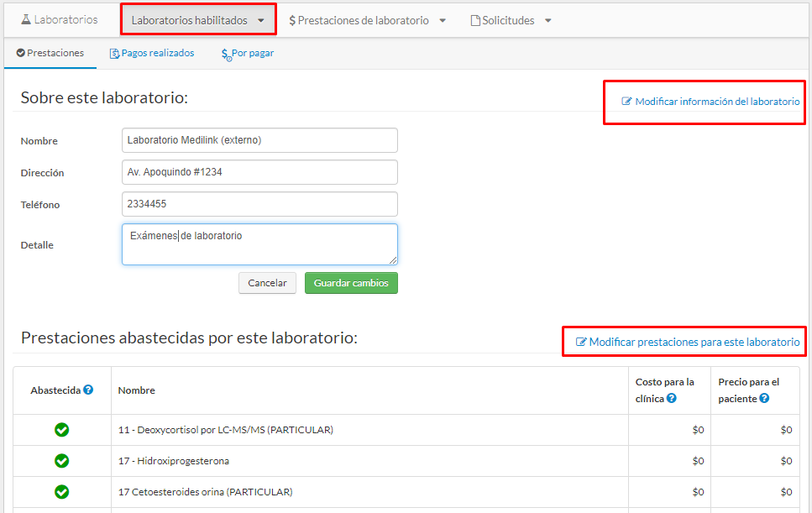
Task: Click inside the Detalle text area
Action: (259, 244)
